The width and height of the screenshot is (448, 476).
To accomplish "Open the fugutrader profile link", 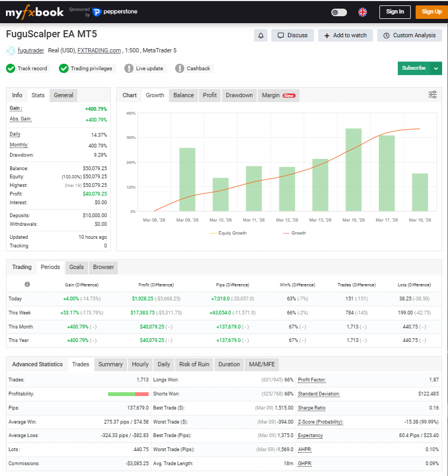I will [31, 50].
